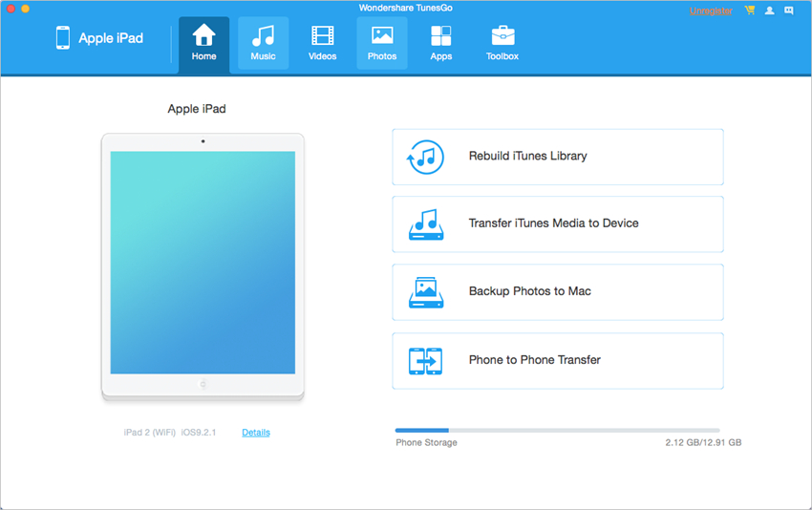Open the Apps tab
The height and width of the screenshot is (510, 812).
coord(440,44)
